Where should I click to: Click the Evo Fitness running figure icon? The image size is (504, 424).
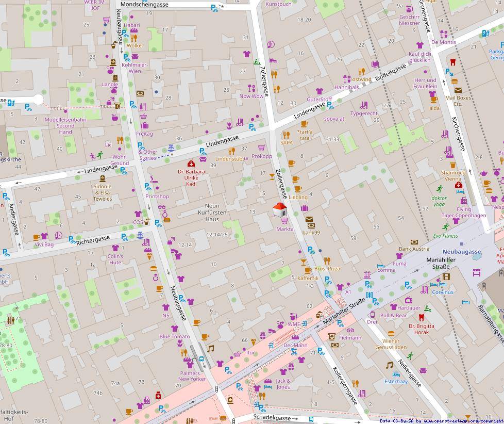[445, 227]
